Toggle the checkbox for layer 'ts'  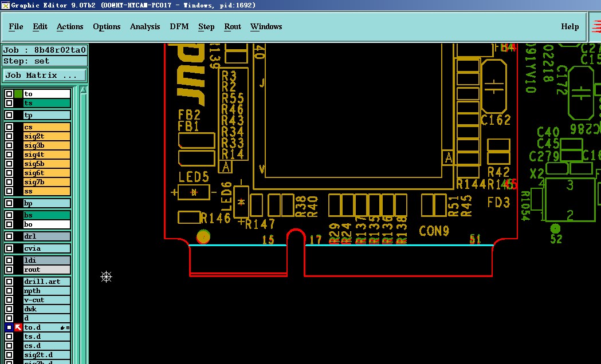tap(9, 103)
